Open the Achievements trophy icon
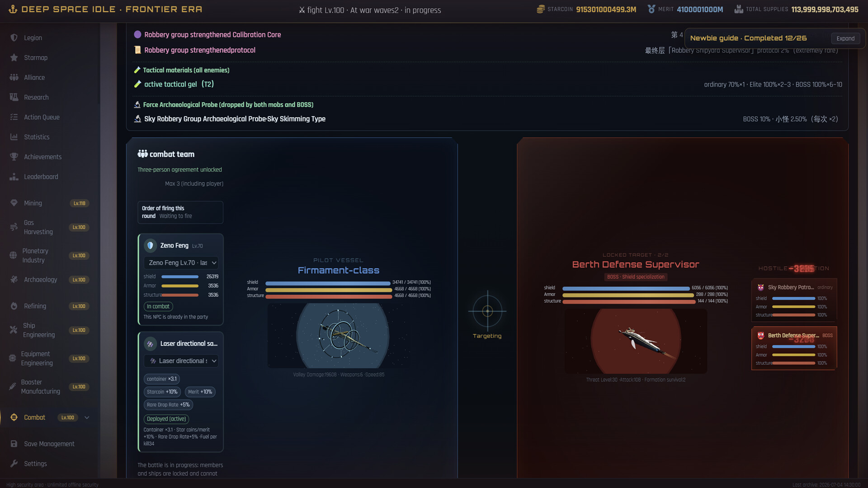This screenshot has height=488, width=868. click(x=14, y=157)
